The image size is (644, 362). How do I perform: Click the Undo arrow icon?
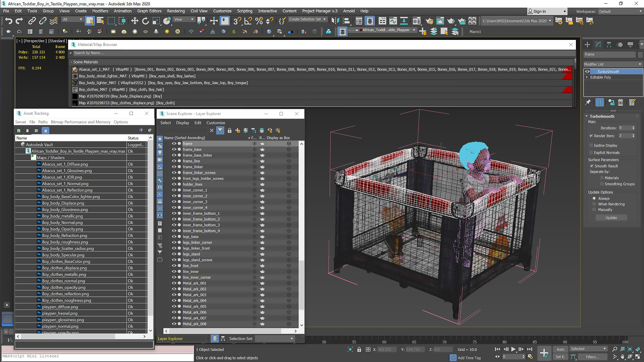click(8, 21)
